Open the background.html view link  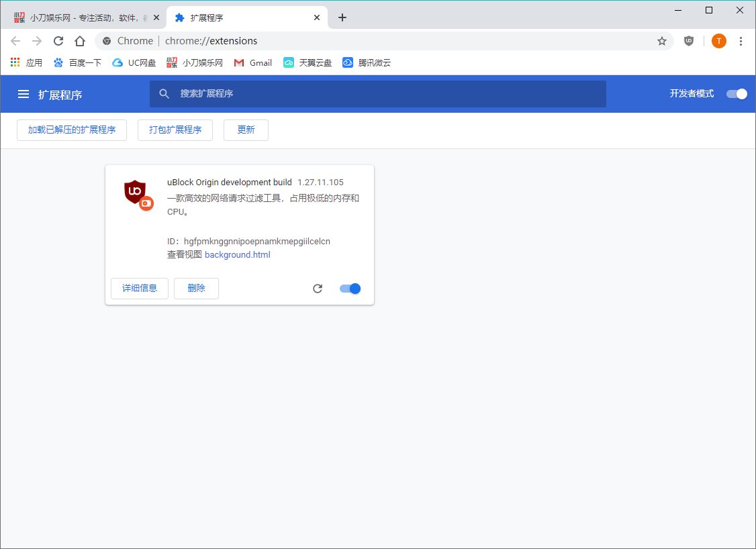[x=237, y=255]
